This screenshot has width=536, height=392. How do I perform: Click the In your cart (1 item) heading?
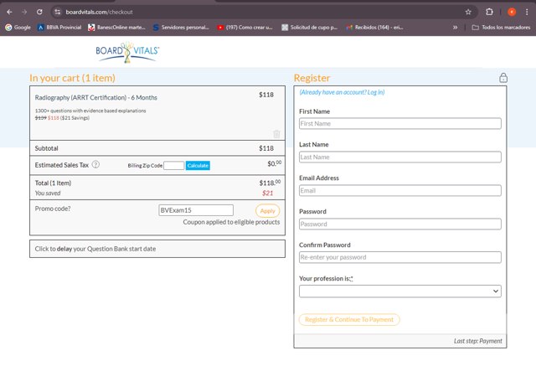(72, 78)
